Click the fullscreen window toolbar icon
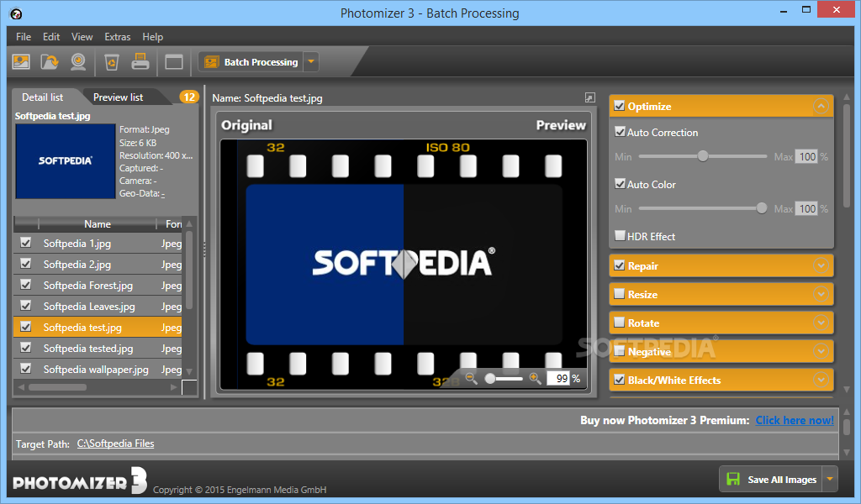This screenshot has height=504, width=861. [x=174, y=62]
